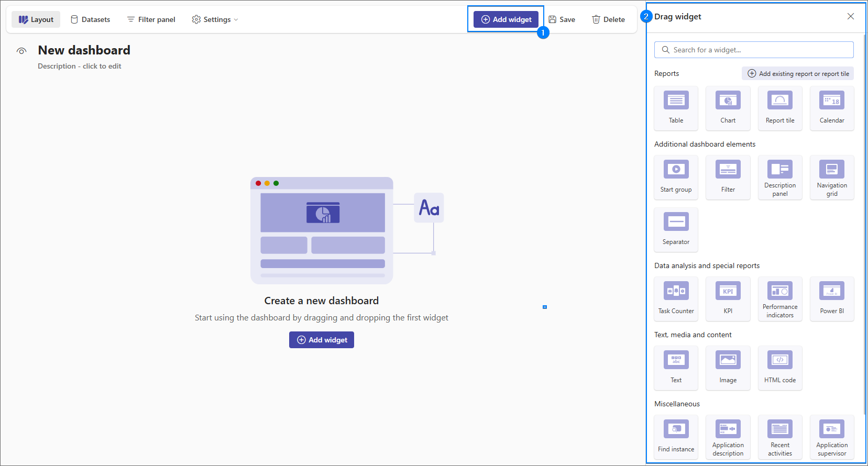
Task: Select the Navigation grid widget
Action: (832, 177)
